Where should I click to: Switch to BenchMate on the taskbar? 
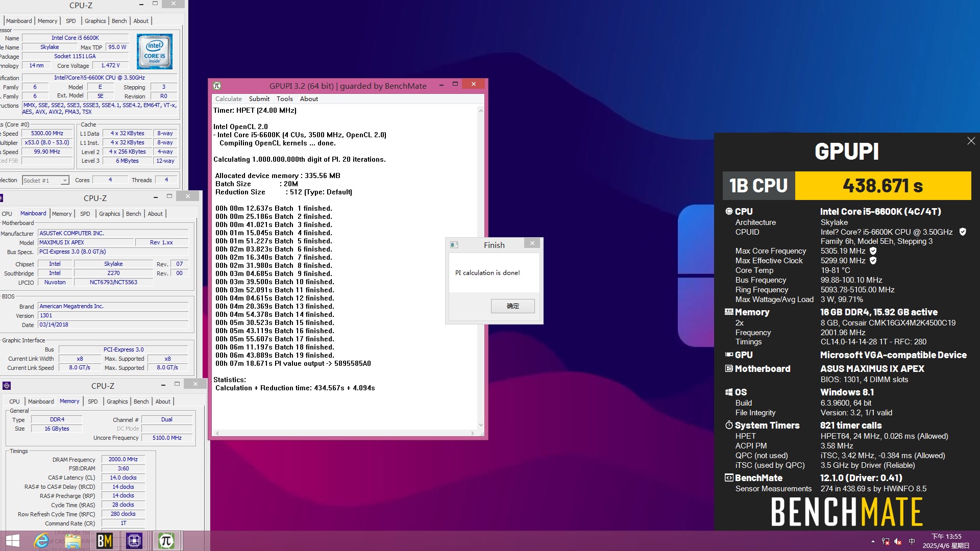(x=104, y=541)
